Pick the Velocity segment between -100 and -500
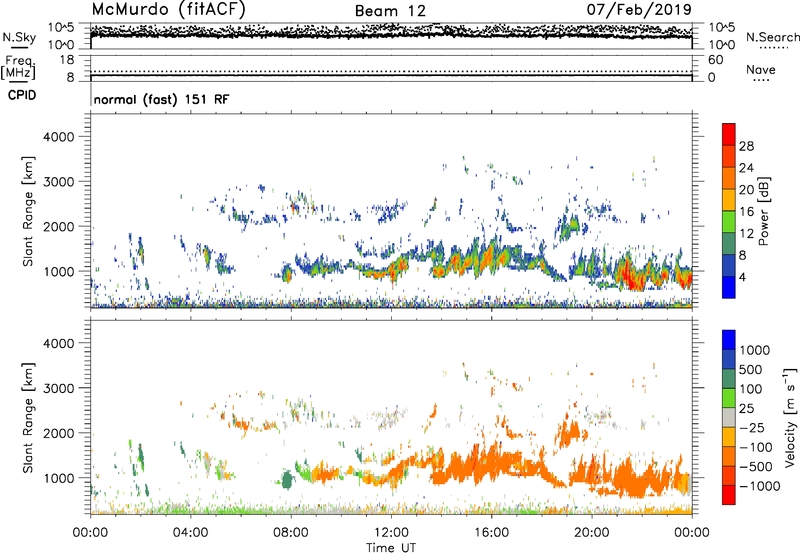Screen dimensions: 800x554 click(729, 456)
